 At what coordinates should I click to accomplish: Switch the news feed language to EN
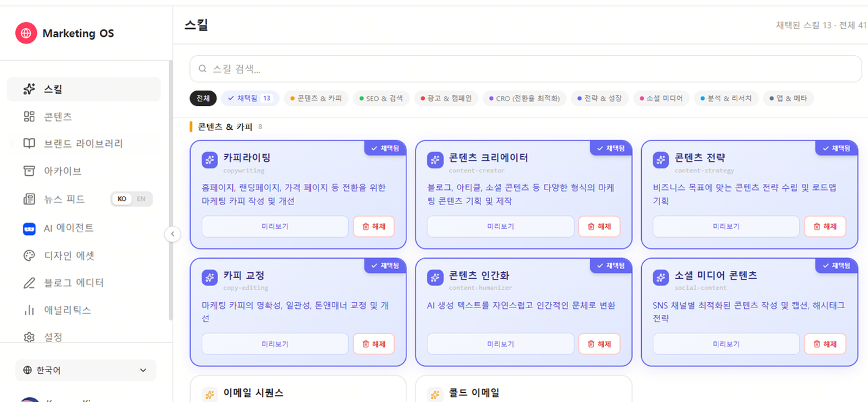(x=141, y=199)
